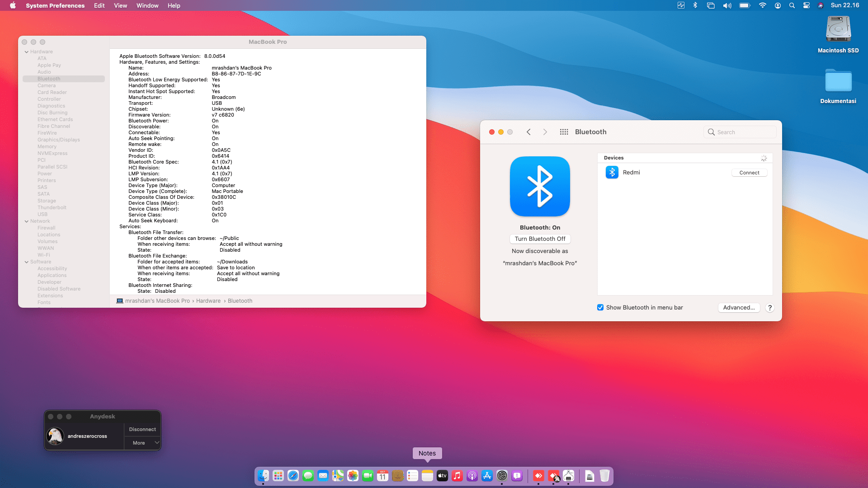Viewport: 868px width, 488px height.
Task: Click the Redmi Bluetooth device icon
Action: [x=612, y=172]
